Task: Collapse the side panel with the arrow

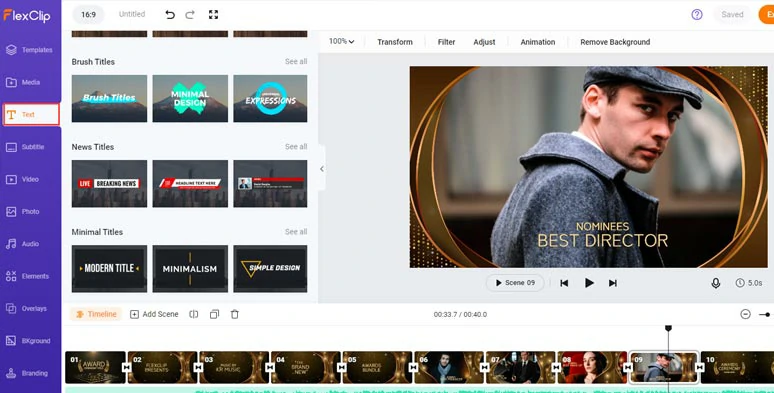Action: (322, 169)
